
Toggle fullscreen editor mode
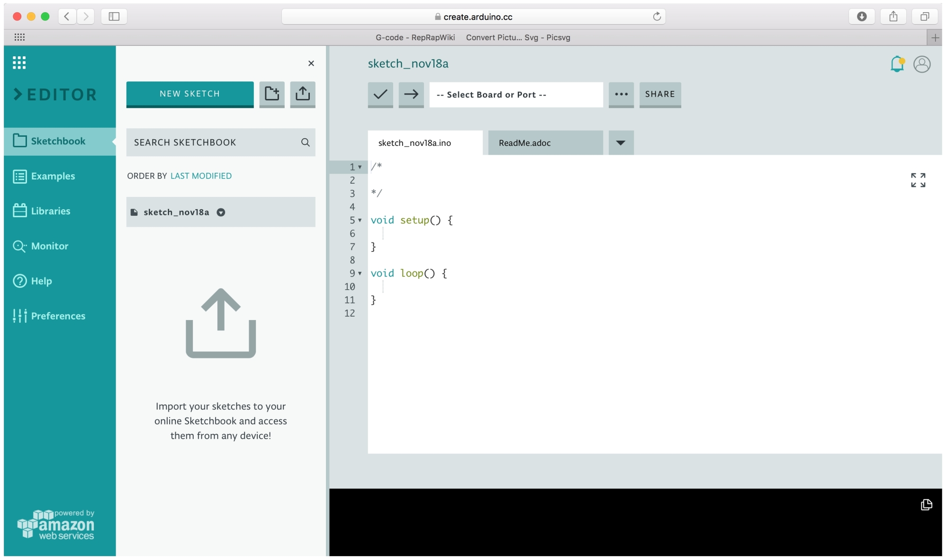click(918, 180)
